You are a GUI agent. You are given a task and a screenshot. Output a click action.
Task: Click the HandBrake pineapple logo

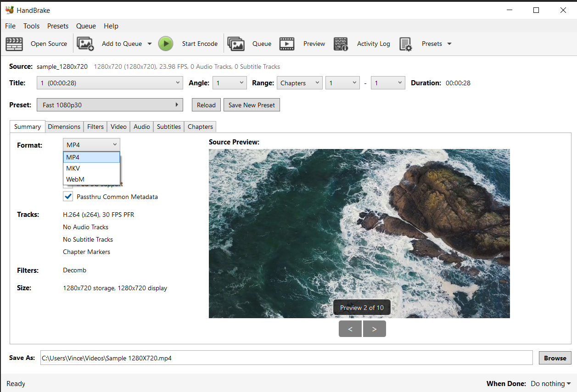point(10,9)
